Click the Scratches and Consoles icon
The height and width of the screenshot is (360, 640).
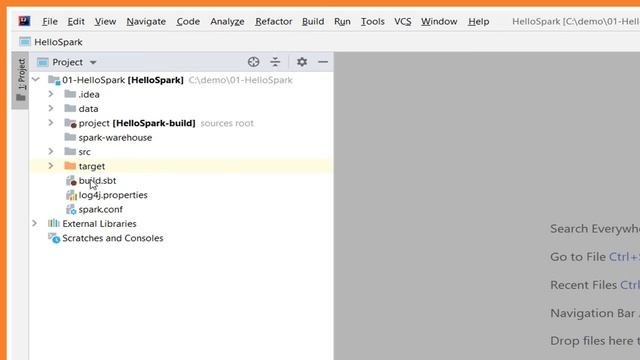coord(54,238)
